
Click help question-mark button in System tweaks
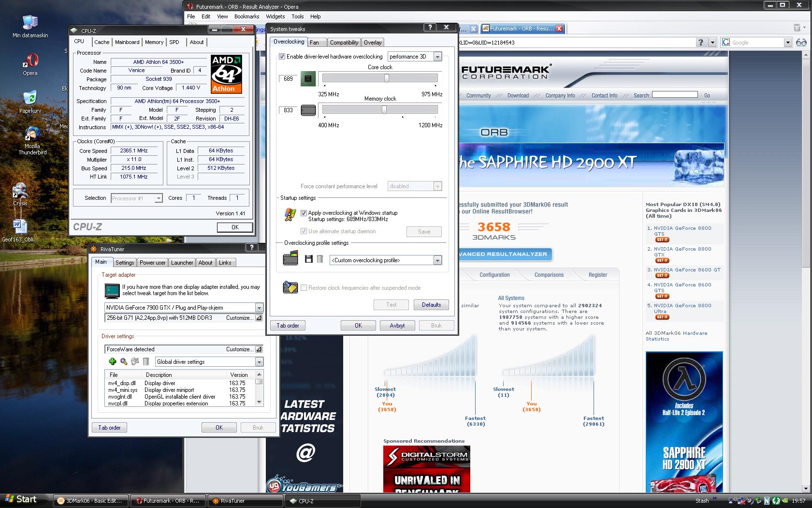(x=430, y=27)
